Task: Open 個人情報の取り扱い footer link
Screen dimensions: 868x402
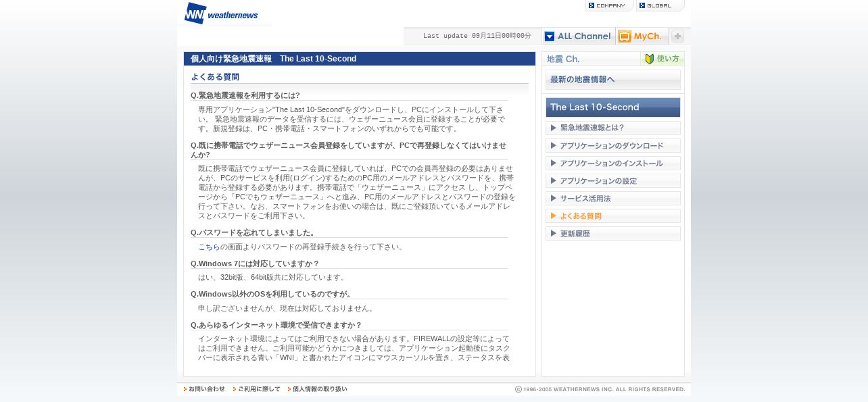Action: pos(318,389)
